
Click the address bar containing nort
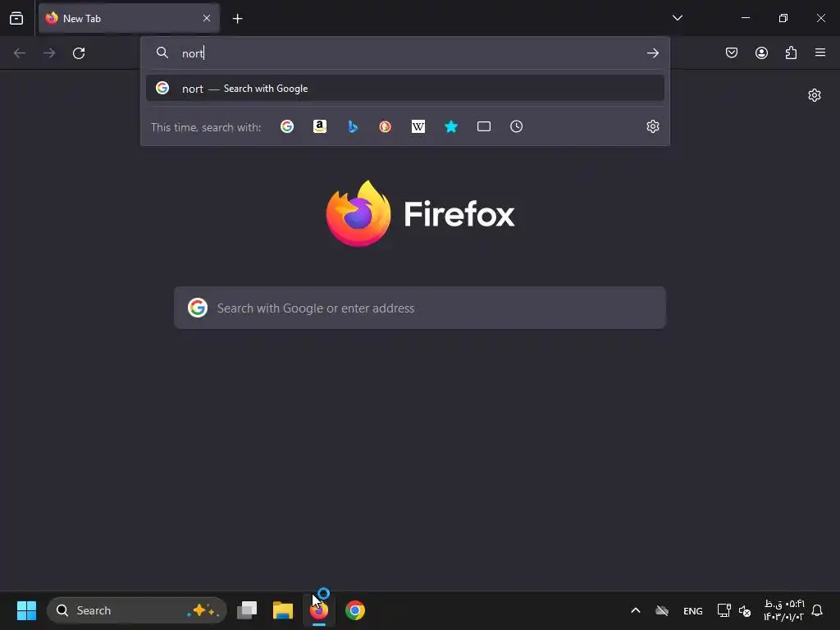(407, 53)
